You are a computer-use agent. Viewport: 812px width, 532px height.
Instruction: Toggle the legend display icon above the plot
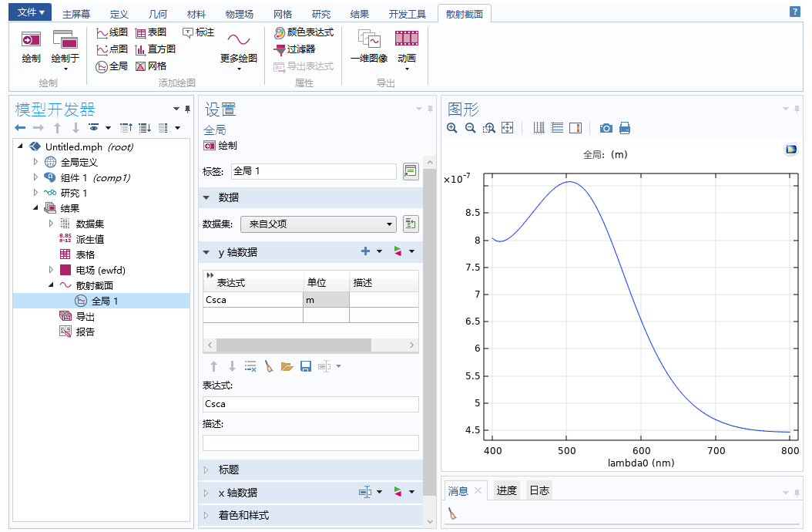(557, 127)
